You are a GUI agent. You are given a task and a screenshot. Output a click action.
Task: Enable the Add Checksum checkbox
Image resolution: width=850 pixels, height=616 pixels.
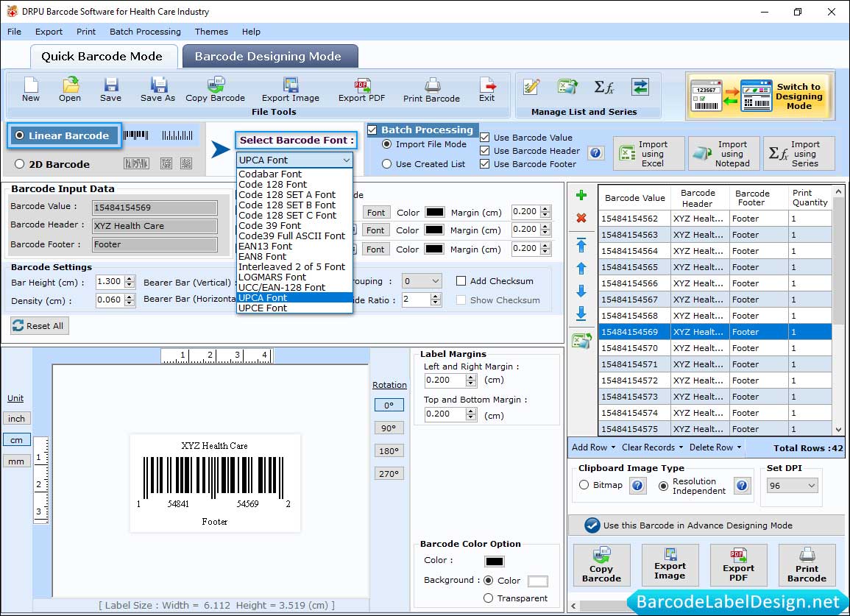click(x=461, y=281)
